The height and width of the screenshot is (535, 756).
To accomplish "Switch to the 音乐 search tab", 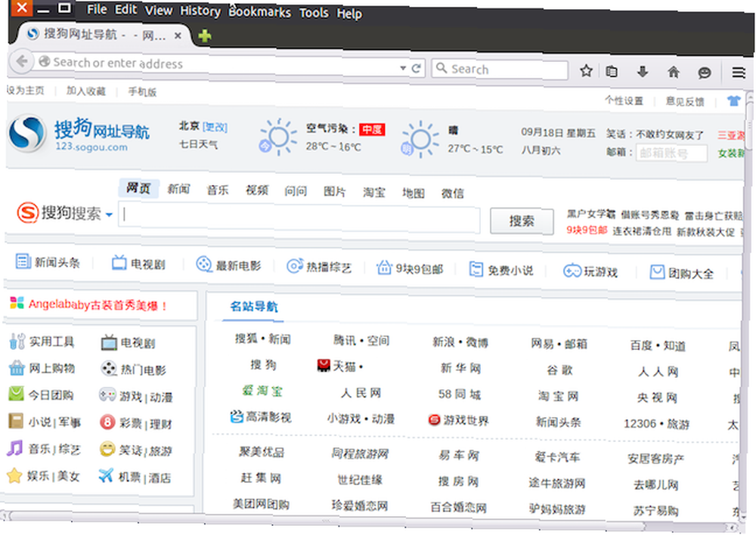I will [218, 190].
